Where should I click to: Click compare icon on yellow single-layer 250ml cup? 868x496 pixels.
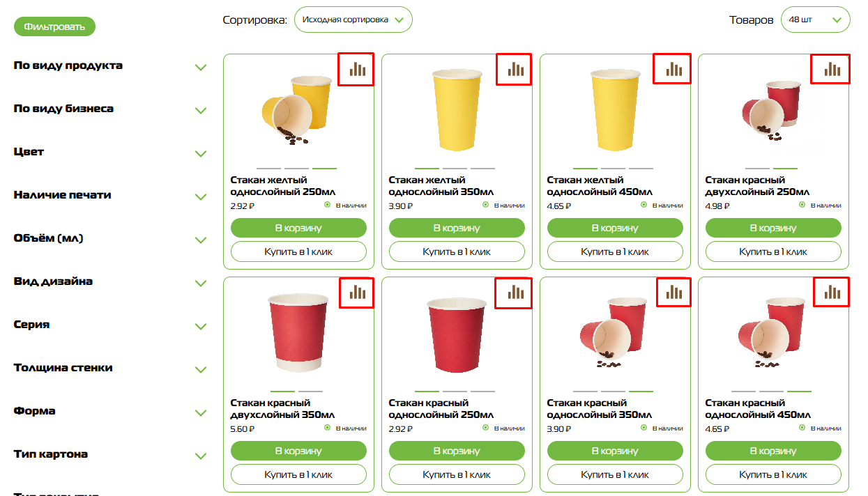pyautogui.click(x=356, y=69)
